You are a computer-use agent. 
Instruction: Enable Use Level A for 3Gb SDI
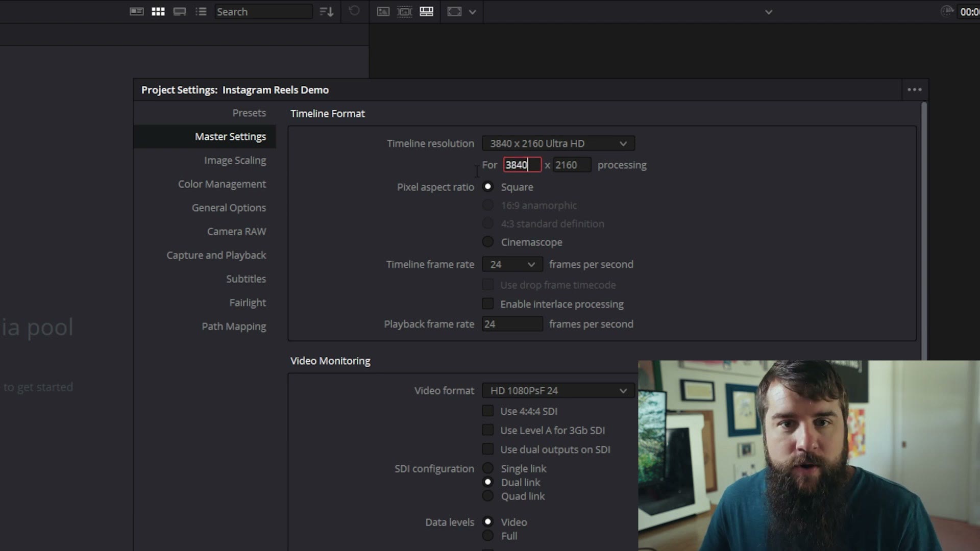point(488,430)
